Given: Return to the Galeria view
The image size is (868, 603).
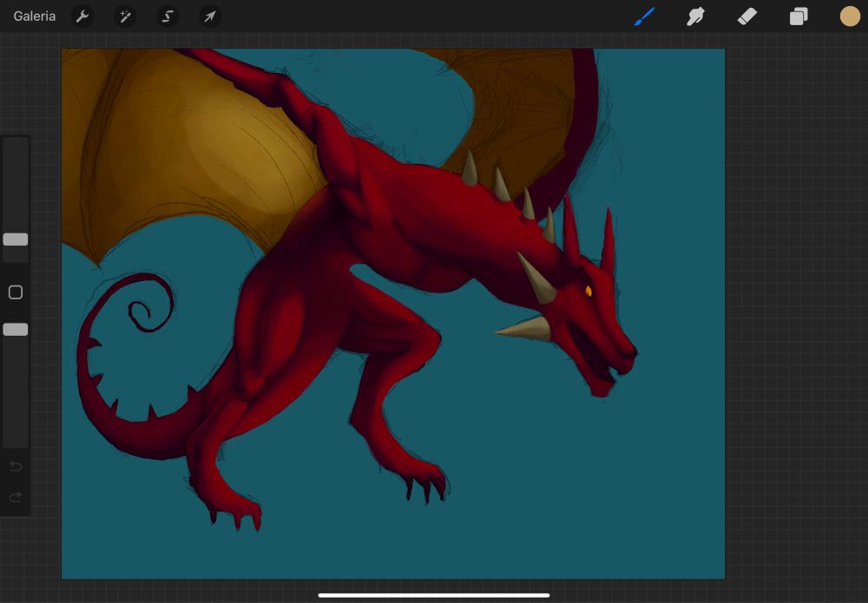Looking at the screenshot, I should (35, 16).
